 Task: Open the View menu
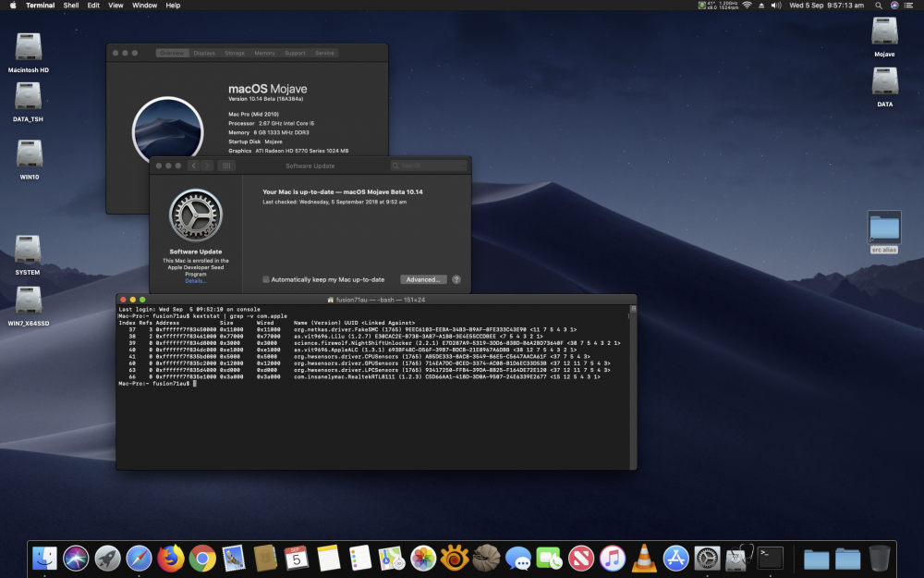coord(115,6)
